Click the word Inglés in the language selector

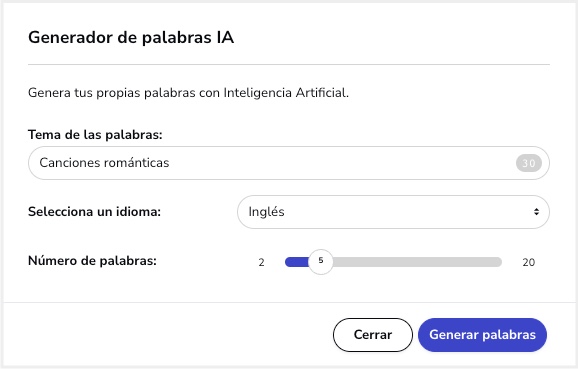click(267, 212)
